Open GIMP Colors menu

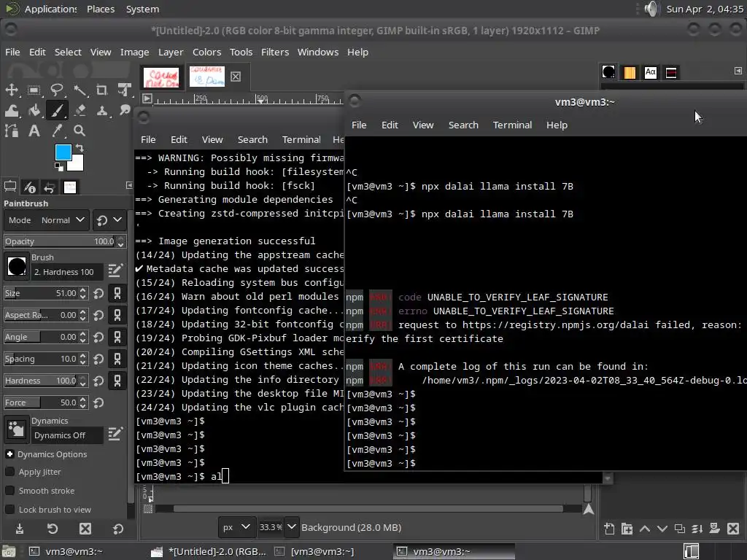pyautogui.click(x=206, y=52)
